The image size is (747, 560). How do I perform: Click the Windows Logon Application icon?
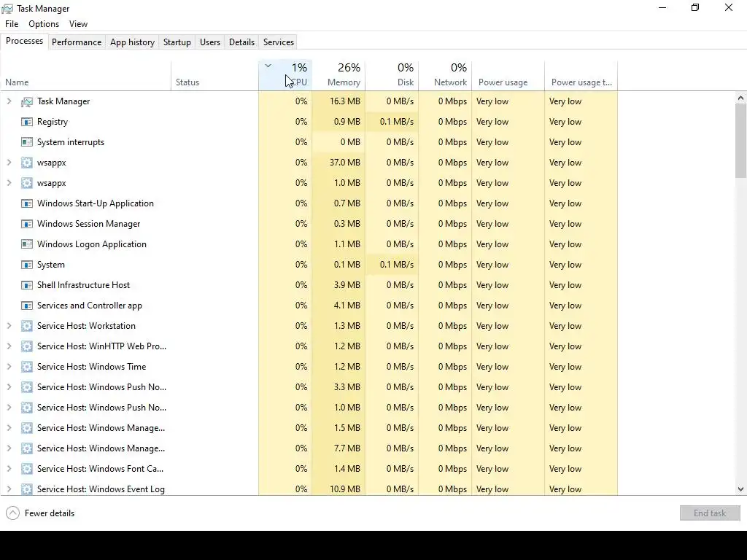[27, 244]
